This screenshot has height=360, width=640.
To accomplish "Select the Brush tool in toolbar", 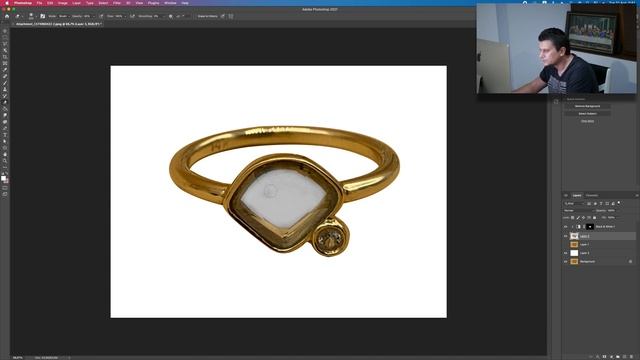I will [x=5, y=83].
